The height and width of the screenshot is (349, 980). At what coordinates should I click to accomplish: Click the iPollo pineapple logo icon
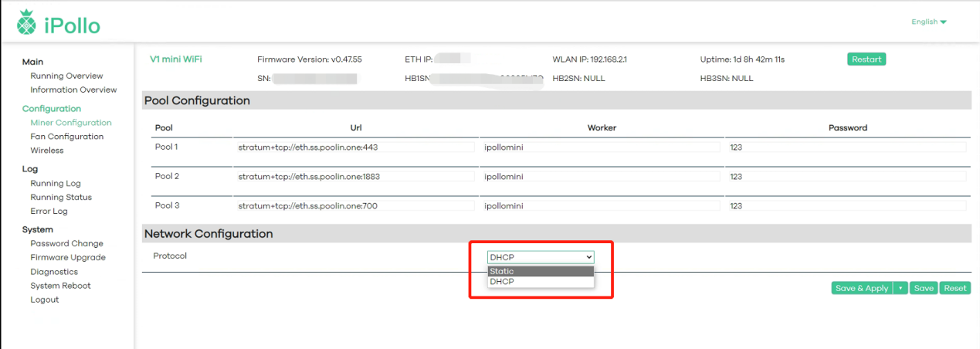(25, 24)
